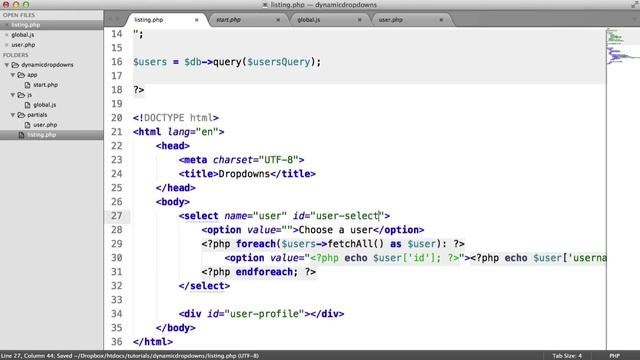
Task: Click the endforeach keyword on line 31
Action: tap(264, 272)
